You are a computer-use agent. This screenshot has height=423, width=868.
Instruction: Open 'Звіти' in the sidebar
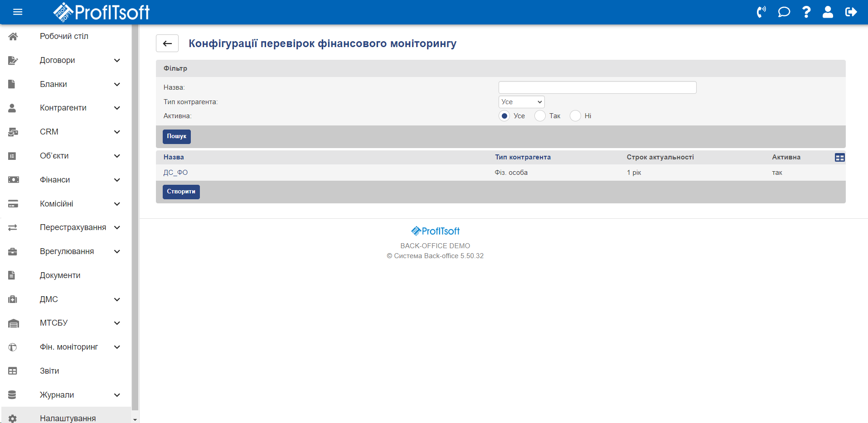pos(49,371)
